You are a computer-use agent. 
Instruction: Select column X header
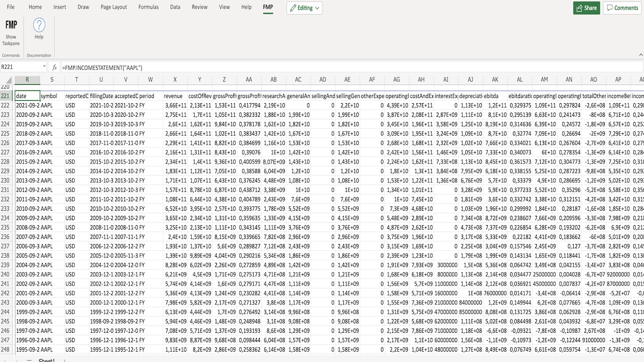point(175,80)
